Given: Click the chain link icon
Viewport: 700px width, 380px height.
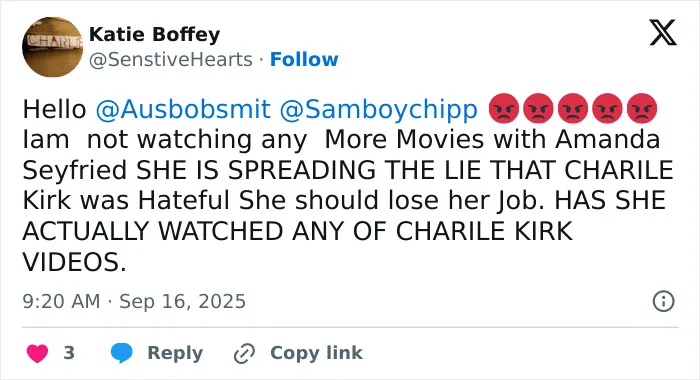Looking at the screenshot, I should pyautogui.click(x=244, y=354).
